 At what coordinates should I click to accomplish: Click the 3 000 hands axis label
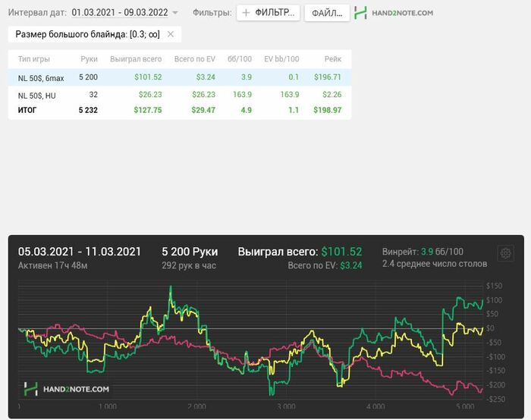tap(286, 406)
